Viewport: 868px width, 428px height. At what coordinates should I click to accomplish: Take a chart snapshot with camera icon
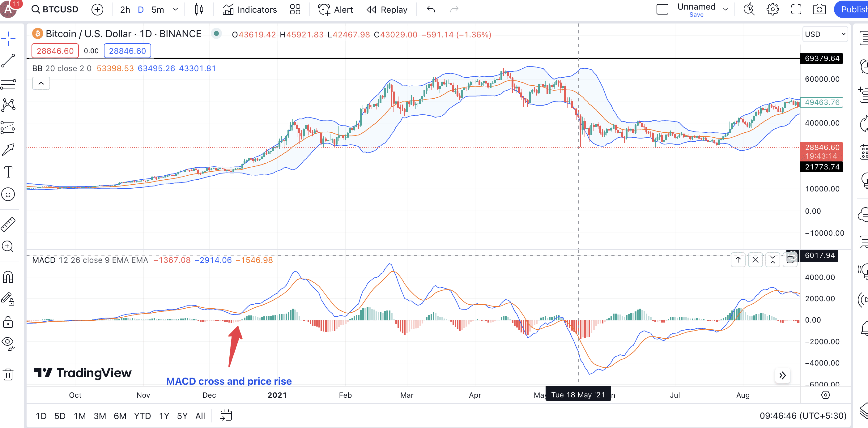pos(819,10)
